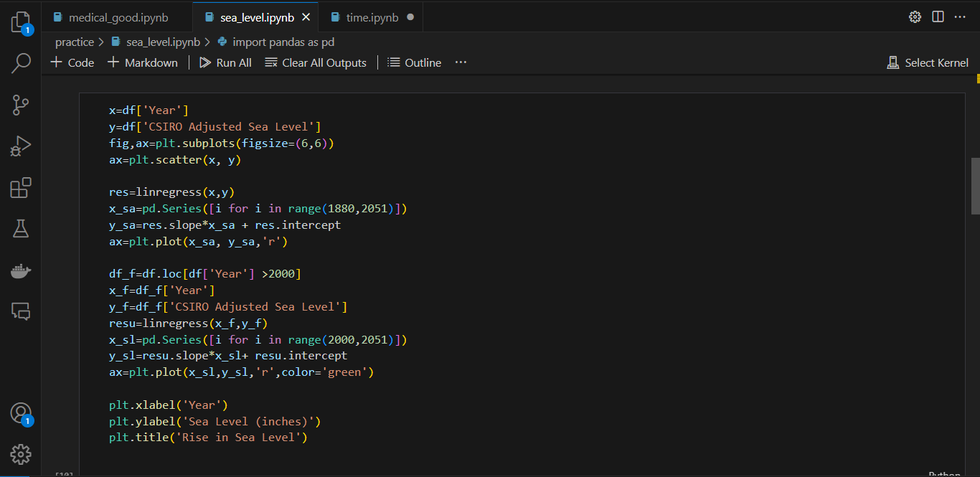Open the Manage gear menu
The image size is (980, 477).
(x=21, y=454)
